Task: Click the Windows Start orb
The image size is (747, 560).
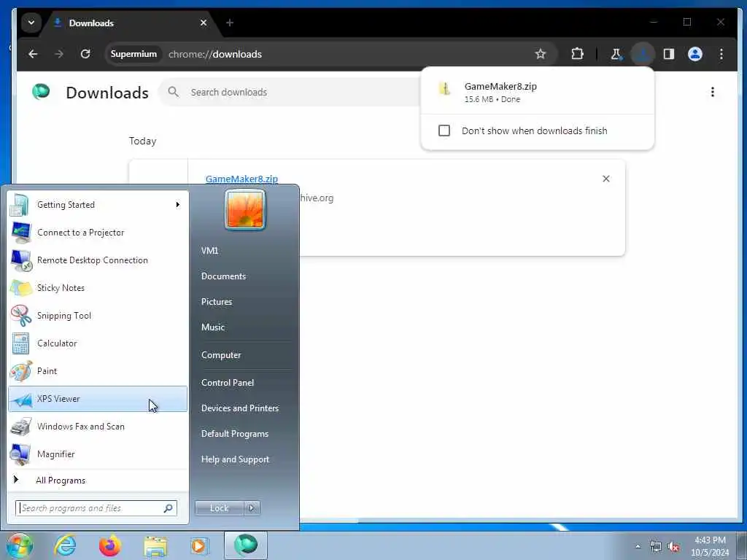Action: click(20, 545)
